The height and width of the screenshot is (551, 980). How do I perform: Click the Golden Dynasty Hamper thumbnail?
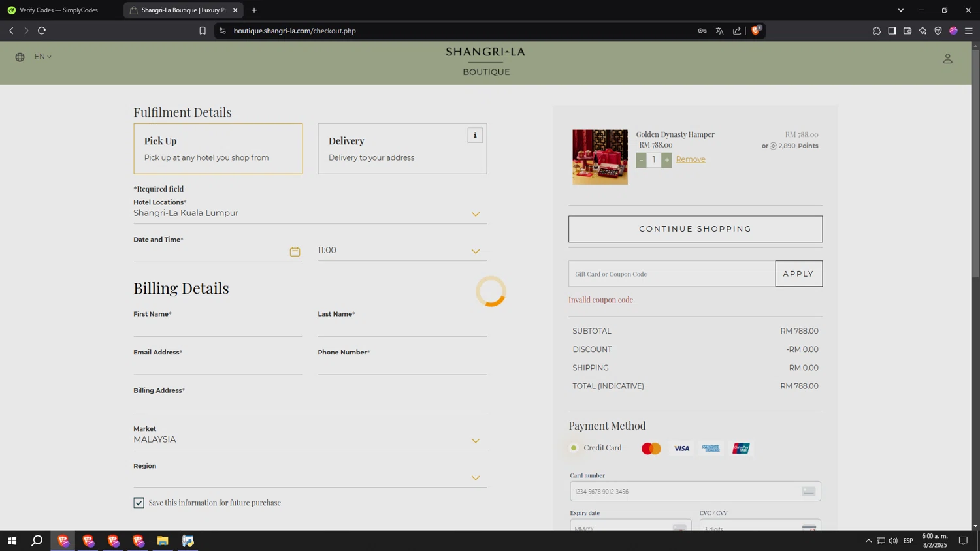click(x=600, y=157)
